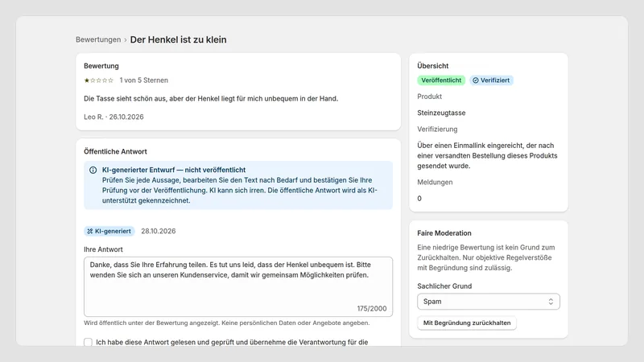The image size is (644, 362).
Task: Click the product name Steinzeugtasse
Action: click(441, 113)
